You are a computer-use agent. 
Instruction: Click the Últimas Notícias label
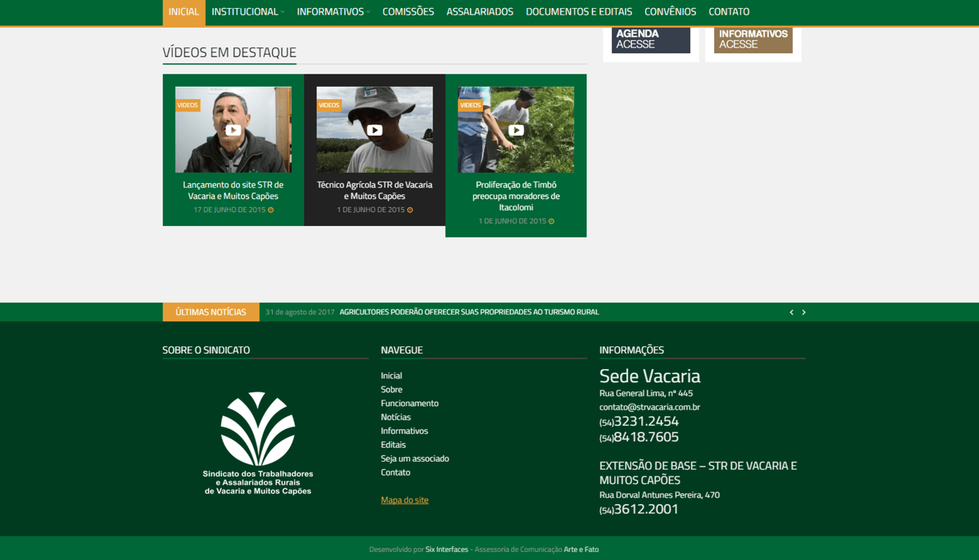point(211,312)
